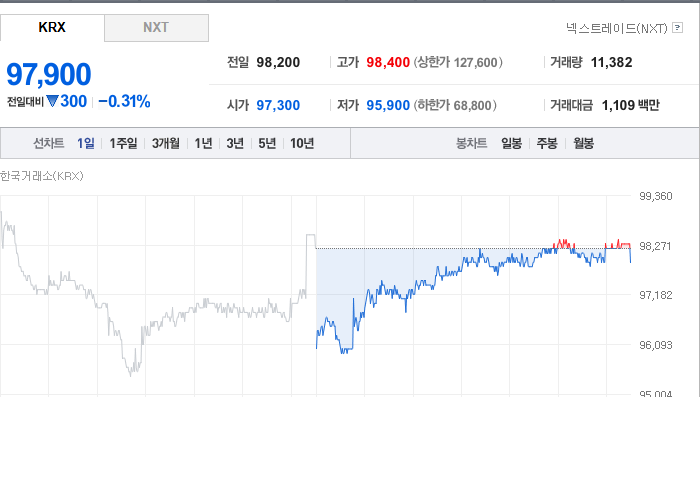Click the 97,182 y-axis label

tap(656, 295)
